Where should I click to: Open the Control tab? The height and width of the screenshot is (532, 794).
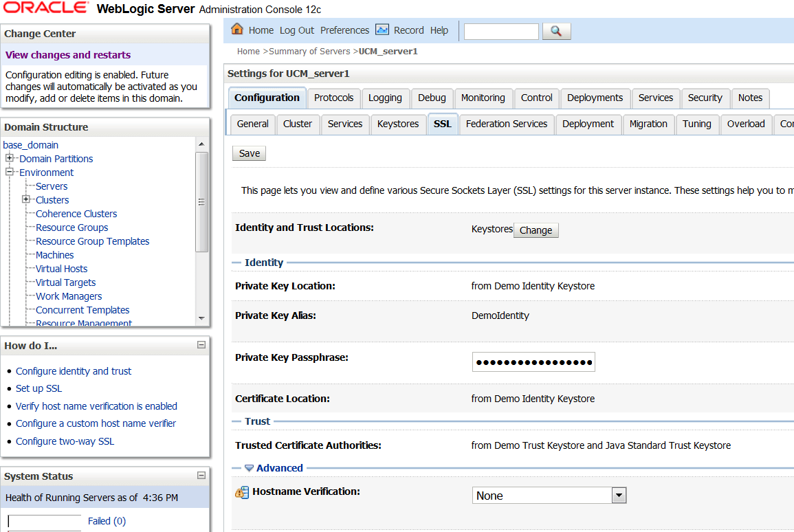pos(537,98)
